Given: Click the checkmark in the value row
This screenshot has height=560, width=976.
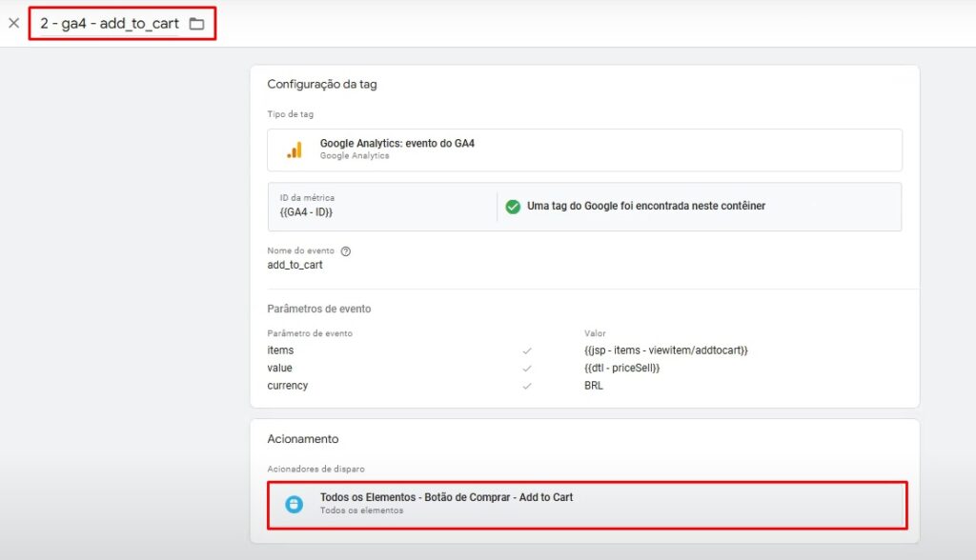Looking at the screenshot, I should (x=527, y=369).
